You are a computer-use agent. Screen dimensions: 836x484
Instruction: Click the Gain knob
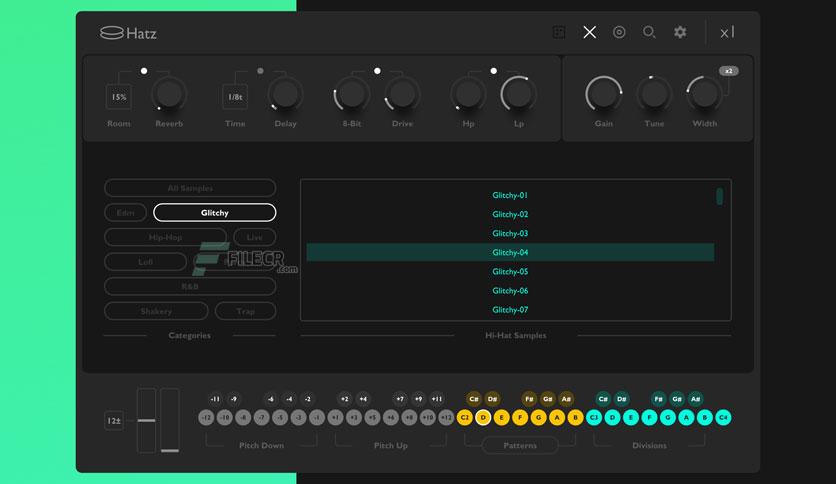click(x=604, y=94)
